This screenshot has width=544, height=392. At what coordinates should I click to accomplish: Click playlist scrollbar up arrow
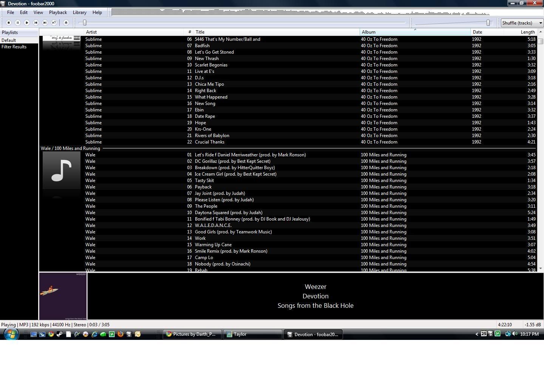[541, 32]
